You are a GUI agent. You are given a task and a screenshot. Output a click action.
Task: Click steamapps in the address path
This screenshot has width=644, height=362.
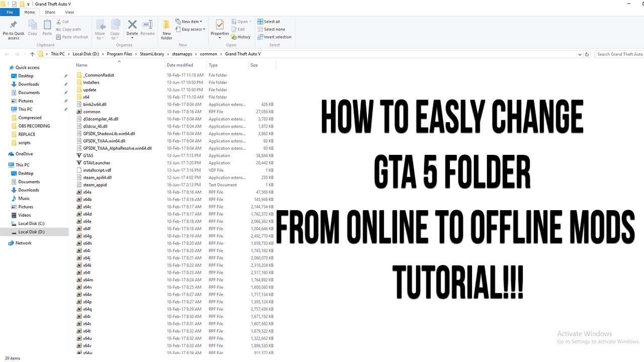point(182,54)
